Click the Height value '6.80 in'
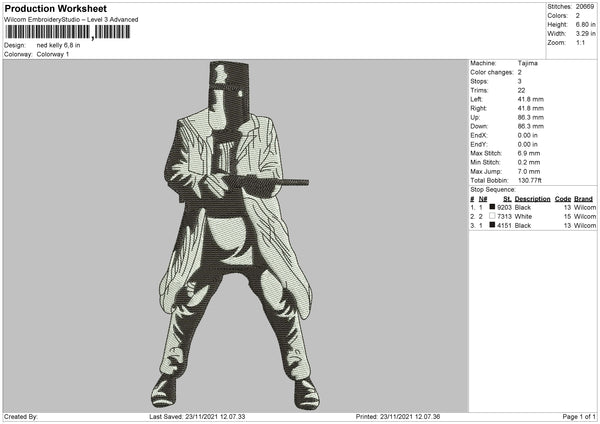 click(x=586, y=24)
